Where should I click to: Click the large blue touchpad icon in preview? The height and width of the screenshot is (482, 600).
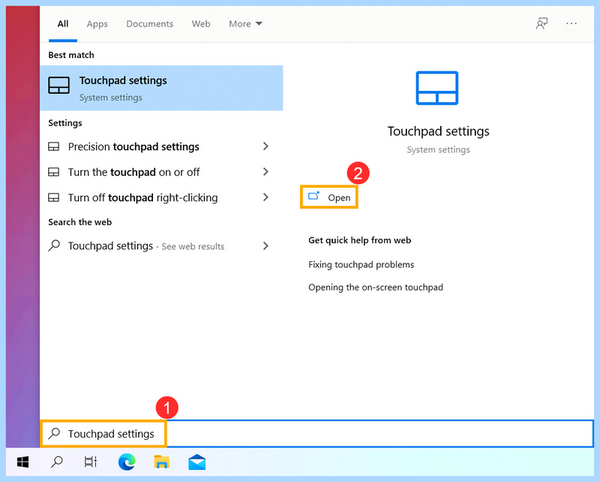point(437,88)
